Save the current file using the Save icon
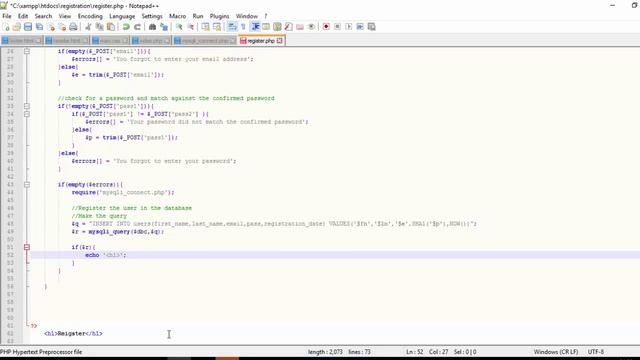Image resolution: width=640 pixels, height=360 pixels. (x=28, y=27)
